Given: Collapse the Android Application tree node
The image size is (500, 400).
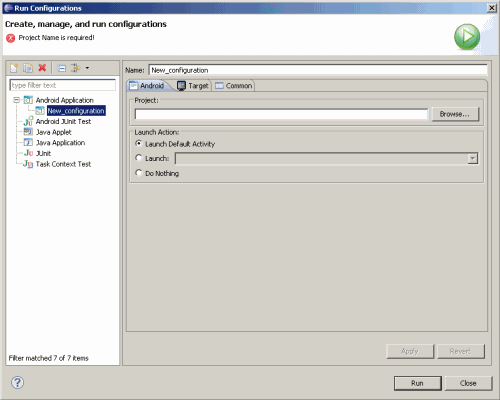Looking at the screenshot, I should pos(17,100).
